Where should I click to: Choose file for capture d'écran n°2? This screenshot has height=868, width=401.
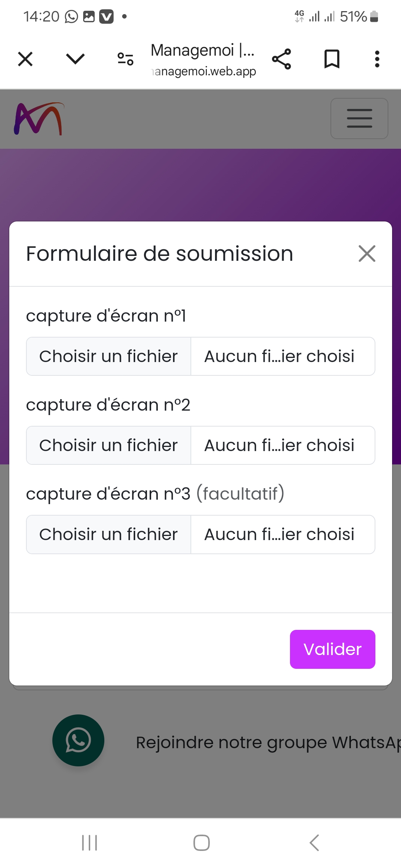tap(108, 445)
